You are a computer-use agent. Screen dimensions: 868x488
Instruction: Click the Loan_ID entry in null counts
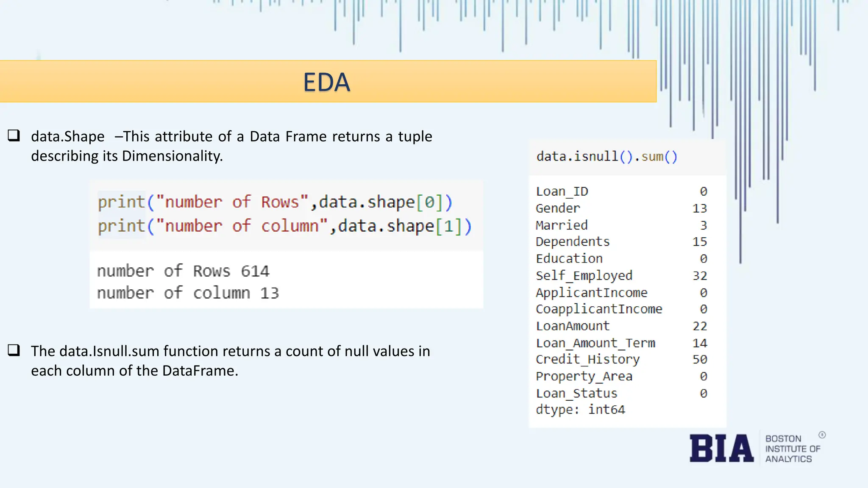pyautogui.click(x=562, y=191)
